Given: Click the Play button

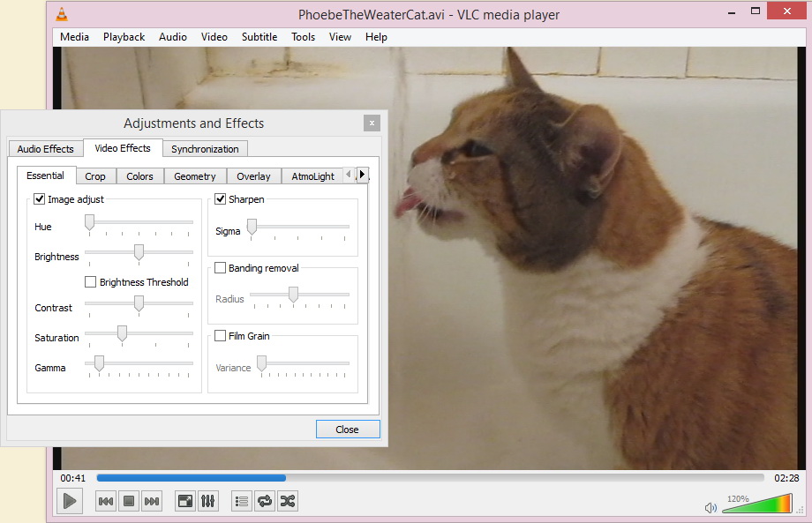Looking at the screenshot, I should tap(70, 501).
